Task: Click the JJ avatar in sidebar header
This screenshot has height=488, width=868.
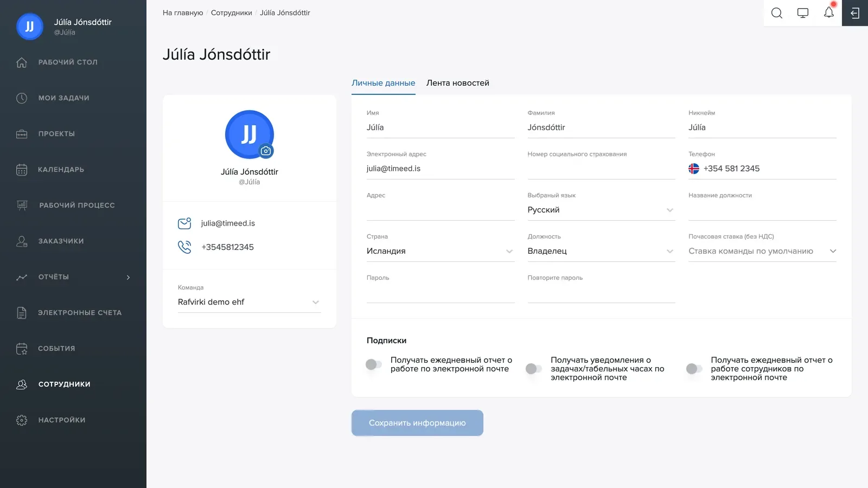Action: (30, 26)
